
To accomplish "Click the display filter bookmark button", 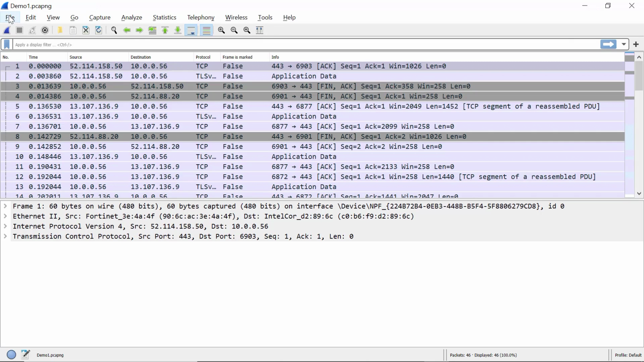I will click(x=7, y=44).
